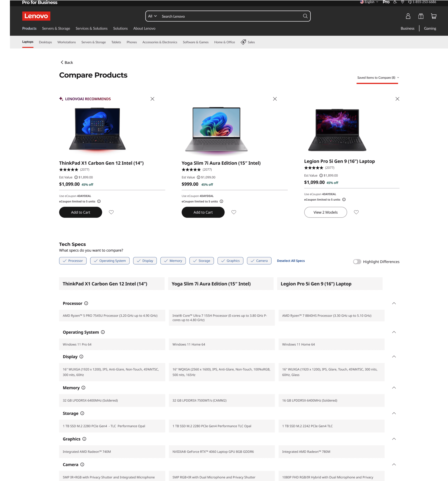448x481 pixels.
Task: Click ThinkPad Est Value info icon
Action: (76, 177)
